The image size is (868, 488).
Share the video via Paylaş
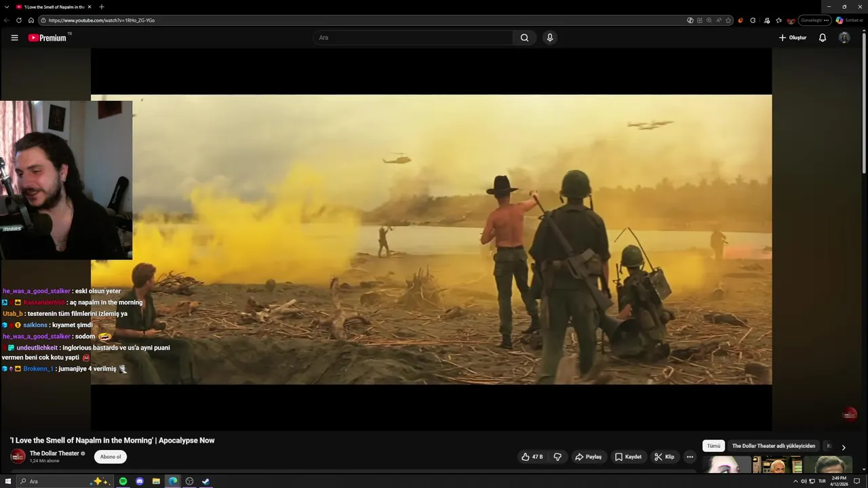(x=588, y=457)
